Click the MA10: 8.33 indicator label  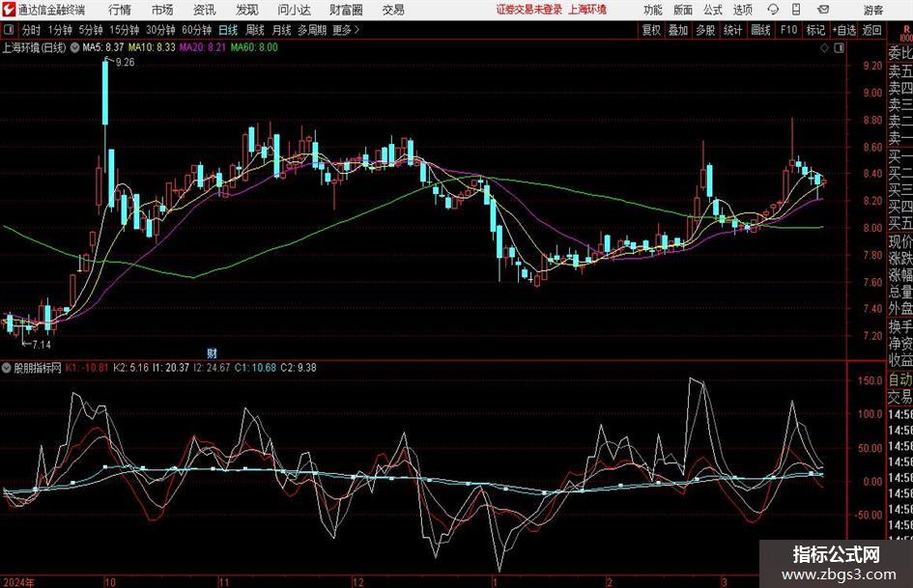152,47
